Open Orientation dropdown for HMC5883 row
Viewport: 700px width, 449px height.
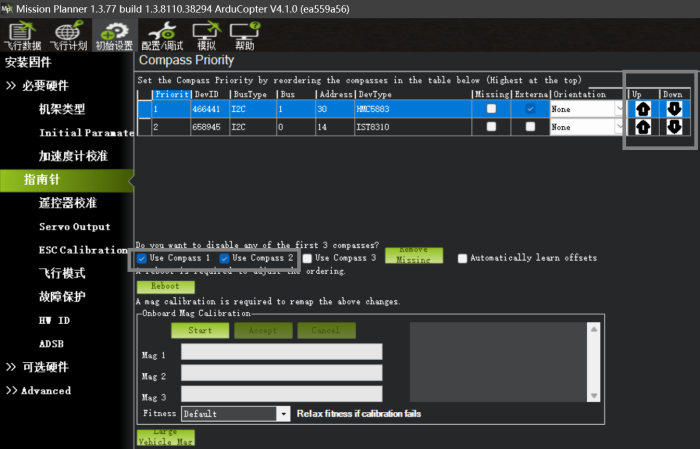[618, 109]
